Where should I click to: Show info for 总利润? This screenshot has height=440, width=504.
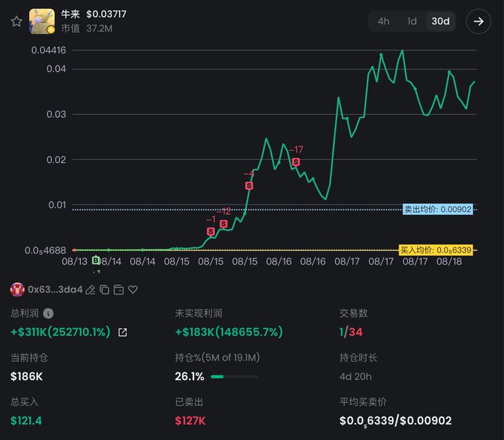point(48,313)
